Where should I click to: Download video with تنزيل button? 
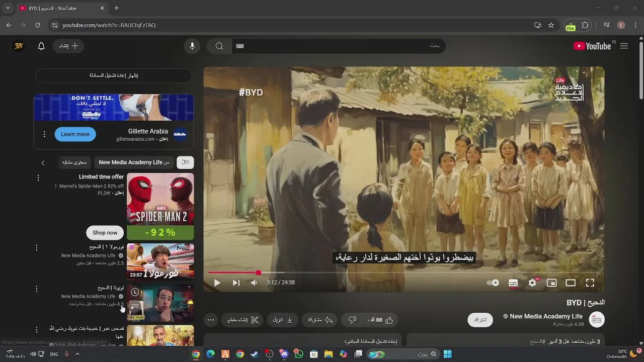(x=283, y=320)
